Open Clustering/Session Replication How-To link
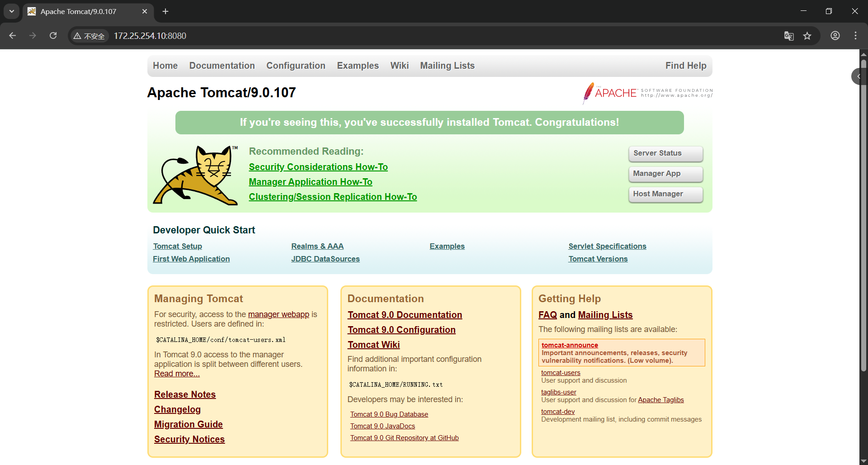 point(333,197)
